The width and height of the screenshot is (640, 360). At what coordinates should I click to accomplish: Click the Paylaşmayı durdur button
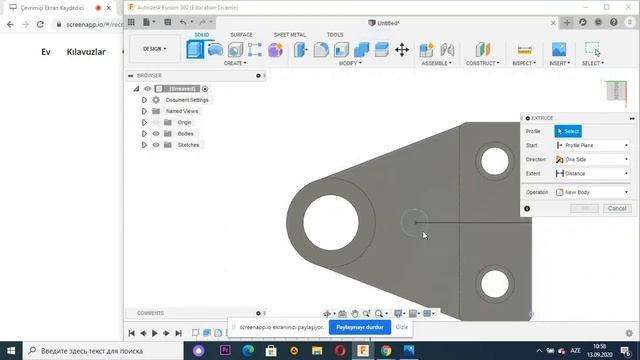pos(360,327)
